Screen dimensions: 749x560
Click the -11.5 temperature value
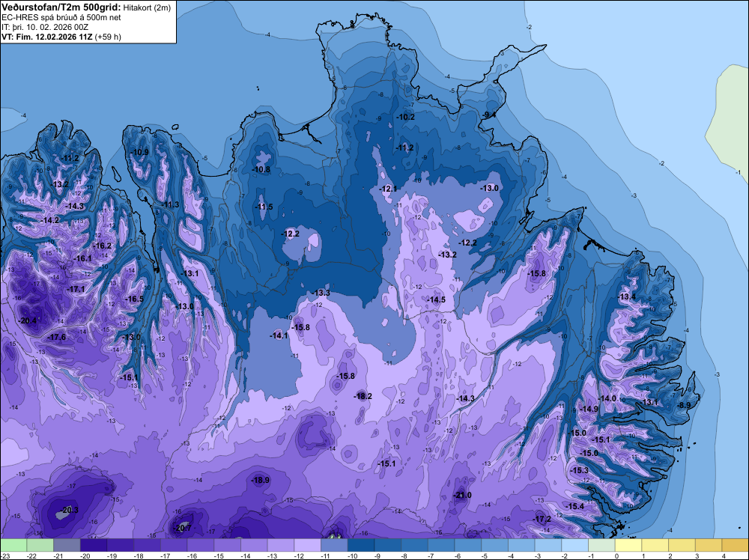point(264,207)
